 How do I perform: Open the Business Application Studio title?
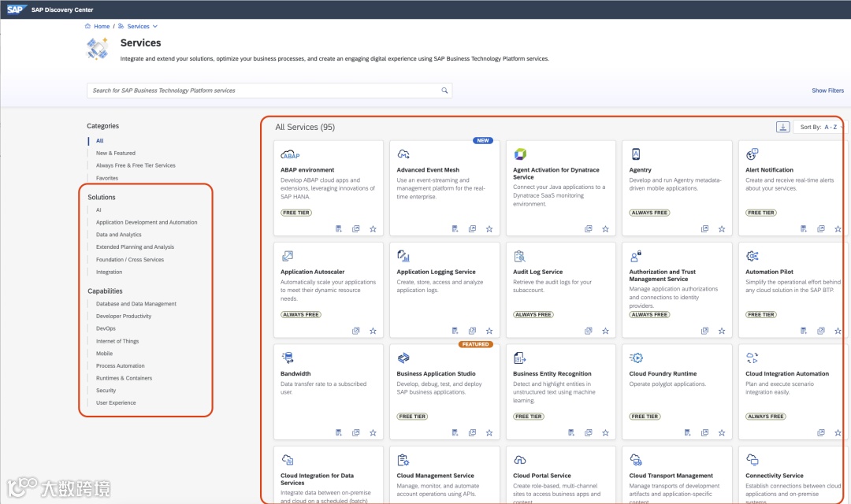[x=436, y=374]
